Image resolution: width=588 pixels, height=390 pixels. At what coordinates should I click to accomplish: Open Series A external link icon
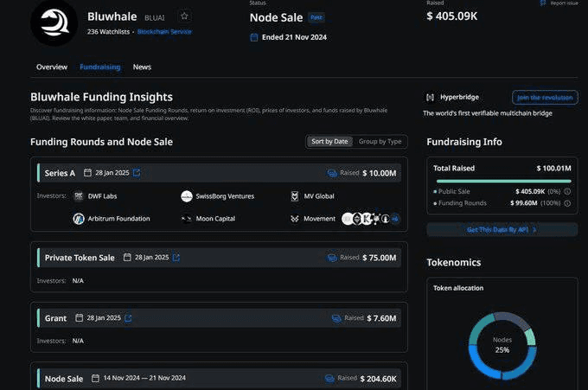tap(136, 173)
